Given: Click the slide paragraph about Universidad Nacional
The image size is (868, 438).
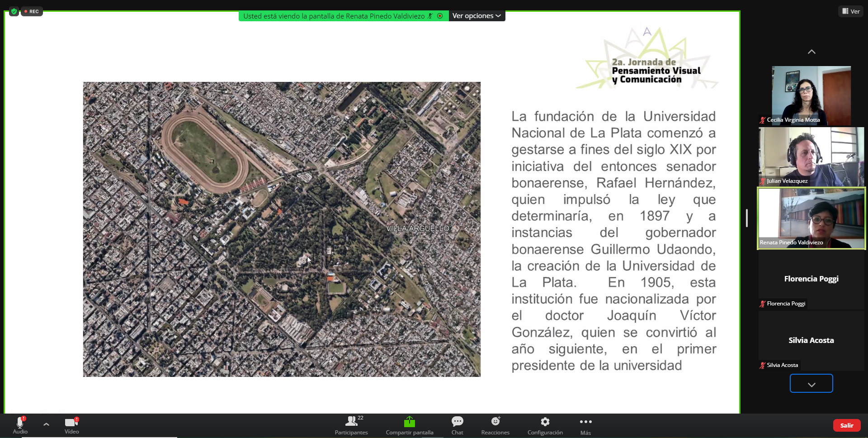Looking at the screenshot, I should tap(613, 241).
